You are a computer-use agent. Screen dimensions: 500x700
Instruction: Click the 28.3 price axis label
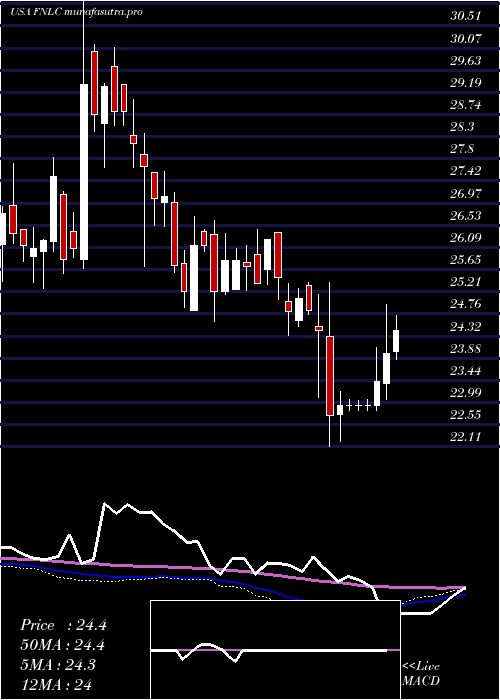pyautogui.click(x=462, y=127)
